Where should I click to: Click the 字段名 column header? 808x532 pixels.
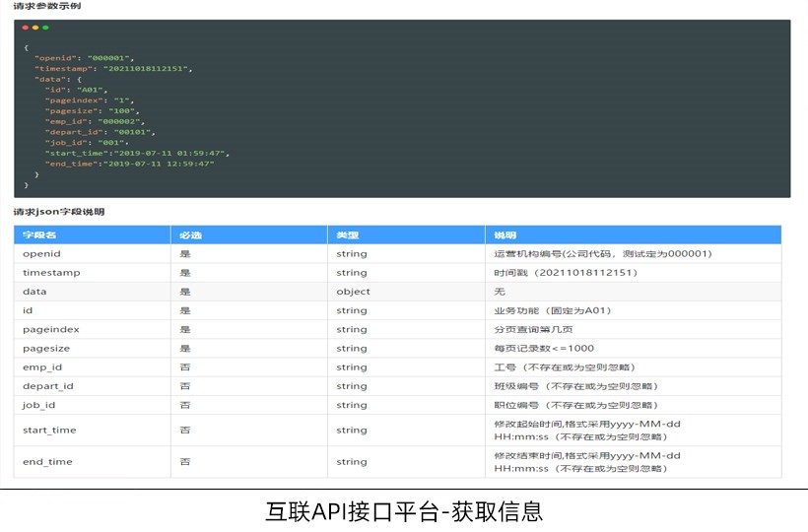(x=39, y=235)
